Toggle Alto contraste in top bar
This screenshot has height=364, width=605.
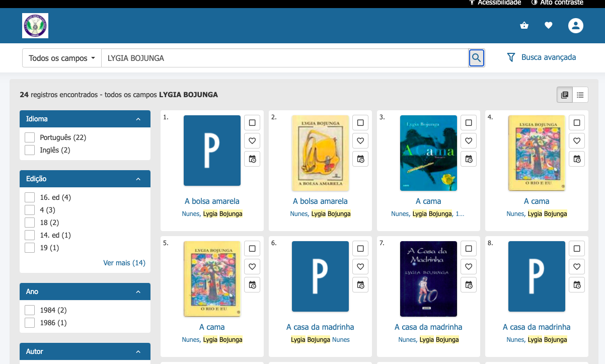tap(557, 3)
